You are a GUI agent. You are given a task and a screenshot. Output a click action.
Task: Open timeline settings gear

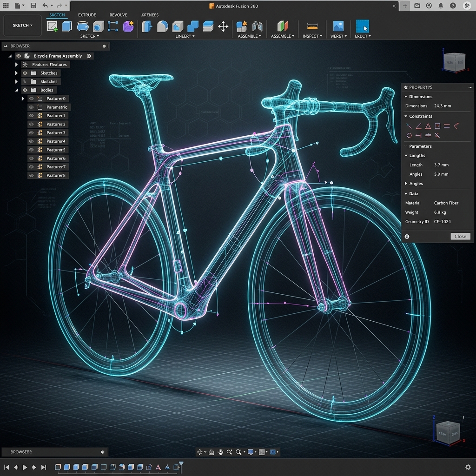click(x=468, y=467)
